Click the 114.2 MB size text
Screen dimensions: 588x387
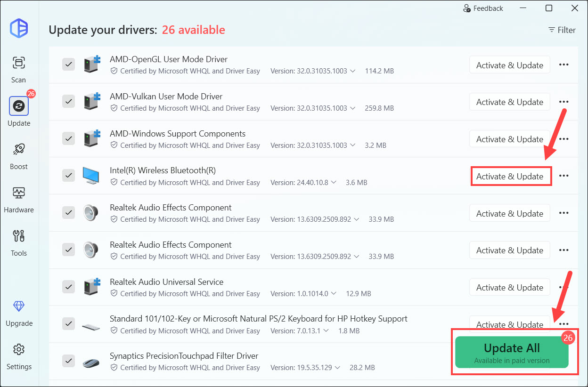(379, 71)
